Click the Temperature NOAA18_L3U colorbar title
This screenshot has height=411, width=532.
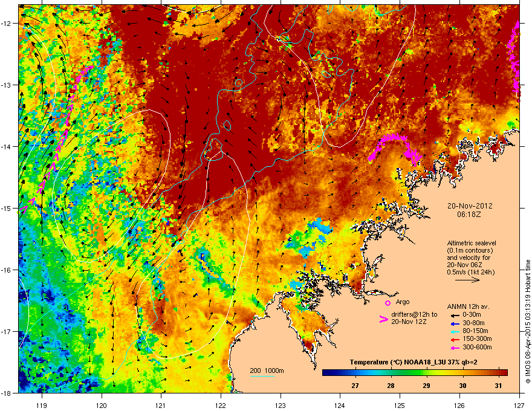pyautogui.click(x=414, y=362)
